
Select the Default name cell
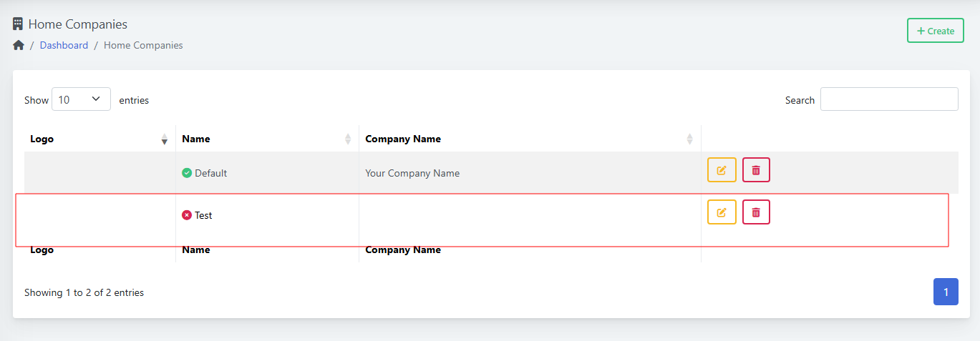[x=267, y=173]
